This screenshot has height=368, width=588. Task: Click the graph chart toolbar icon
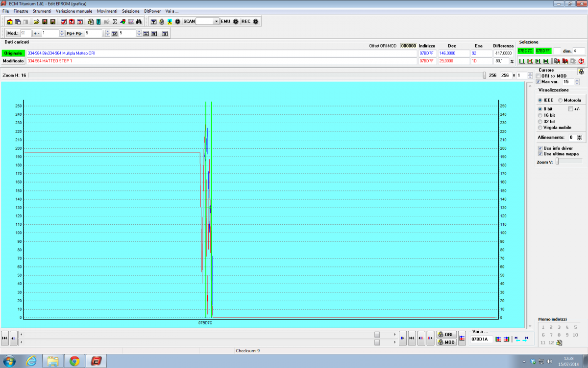pos(131,22)
